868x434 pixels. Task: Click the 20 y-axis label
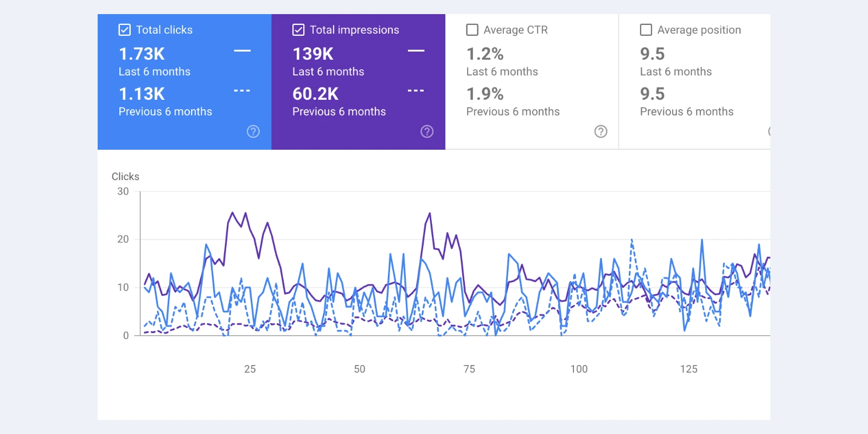tap(123, 239)
